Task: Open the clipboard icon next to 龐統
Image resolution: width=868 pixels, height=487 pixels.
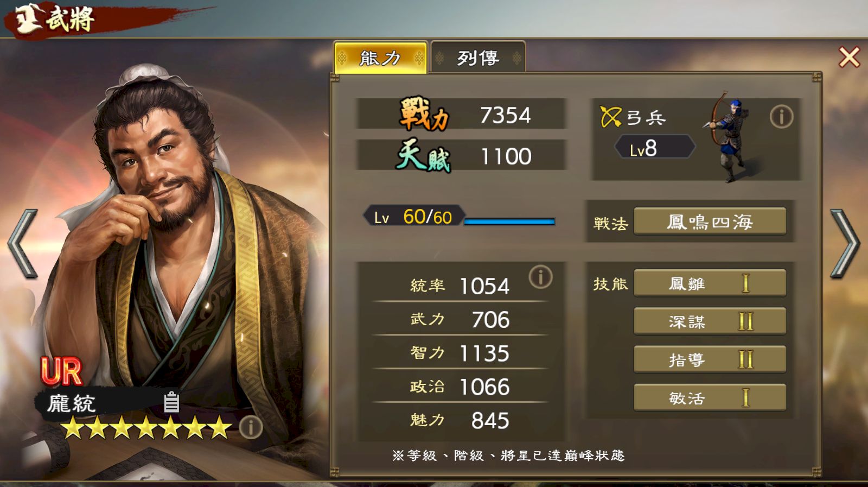Action: click(x=171, y=402)
